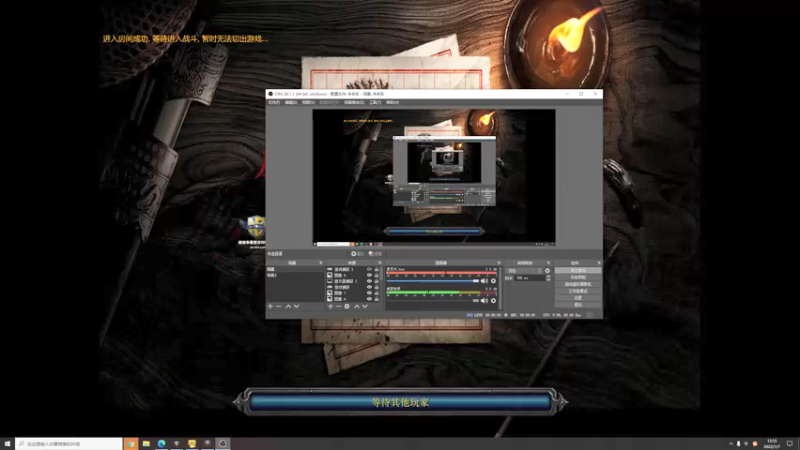This screenshot has width=800, height=450.
Task: Launch Microsoft Edge from the taskbar
Action: [x=161, y=443]
